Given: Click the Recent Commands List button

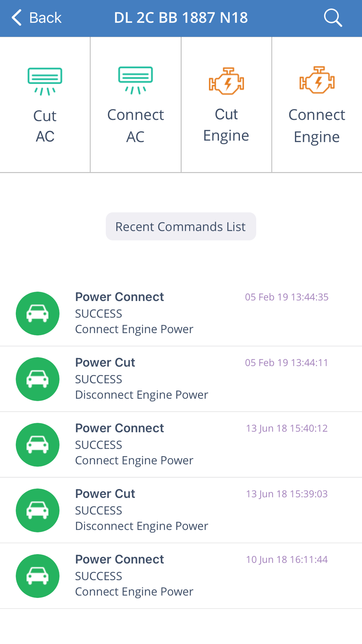Looking at the screenshot, I should pyautogui.click(x=181, y=226).
